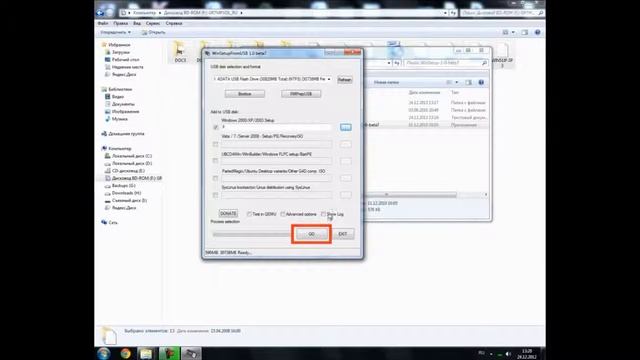Click the Bootice button
The width and height of the screenshot is (640, 360).
click(x=244, y=94)
